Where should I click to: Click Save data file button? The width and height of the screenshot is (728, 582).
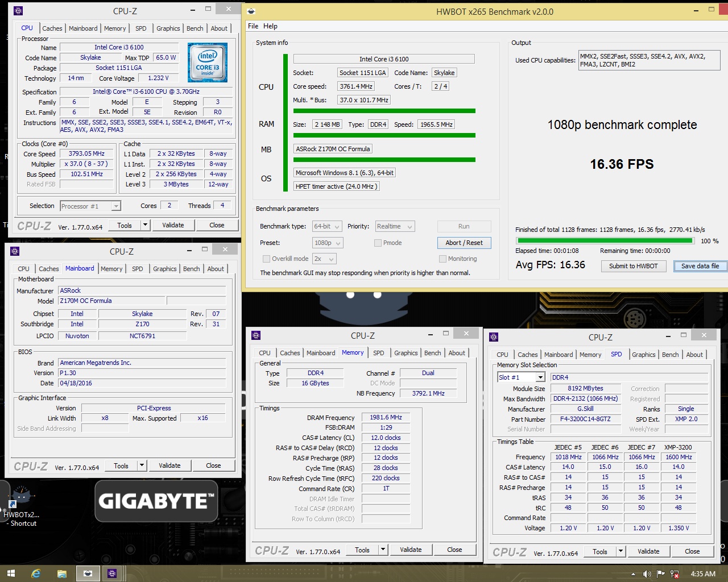[700, 266]
